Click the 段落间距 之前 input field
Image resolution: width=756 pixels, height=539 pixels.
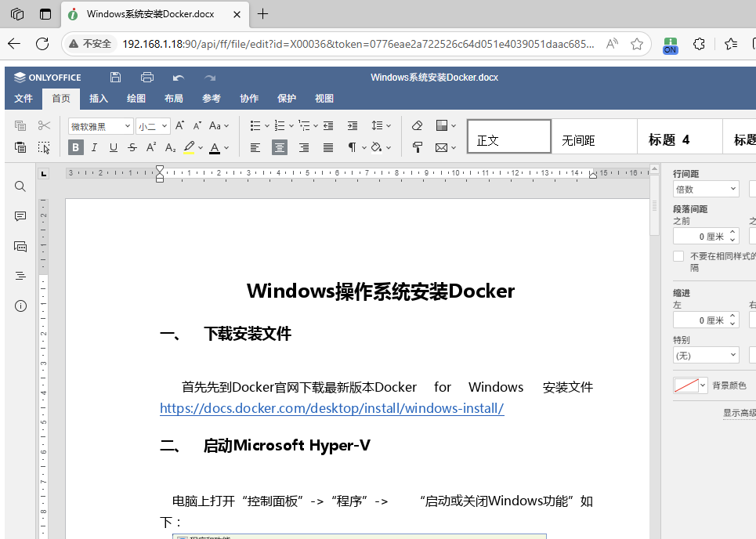pos(706,237)
